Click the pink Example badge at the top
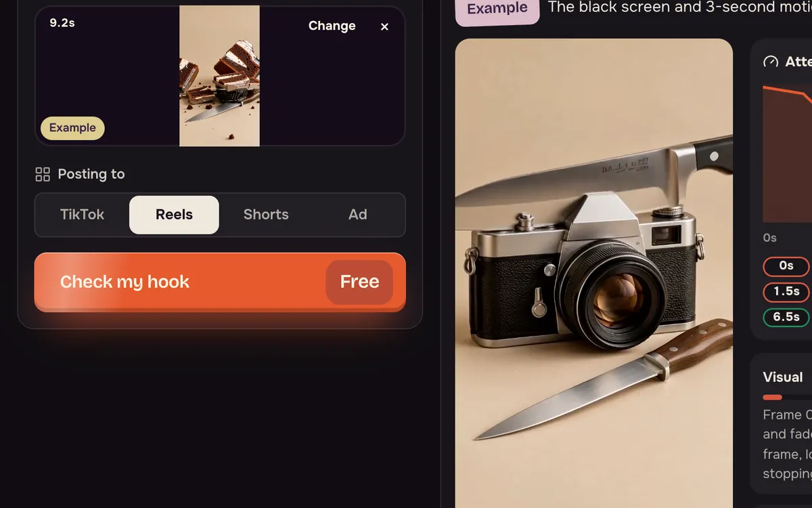 497,9
